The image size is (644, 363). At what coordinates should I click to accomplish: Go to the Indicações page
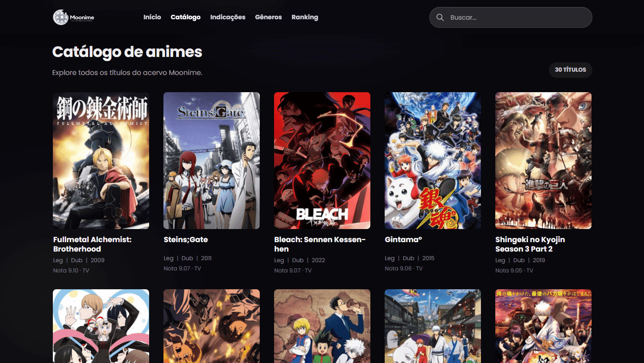pyautogui.click(x=228, y=17)
